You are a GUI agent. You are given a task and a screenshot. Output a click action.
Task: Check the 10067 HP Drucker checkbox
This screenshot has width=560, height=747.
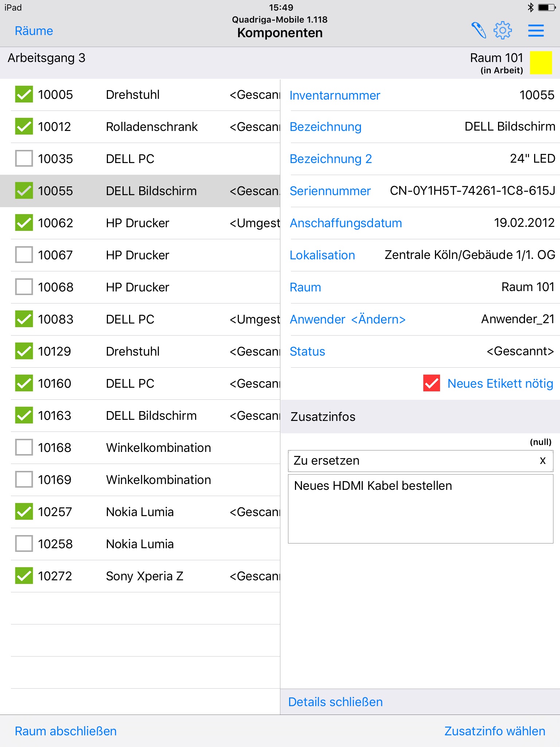24,255
